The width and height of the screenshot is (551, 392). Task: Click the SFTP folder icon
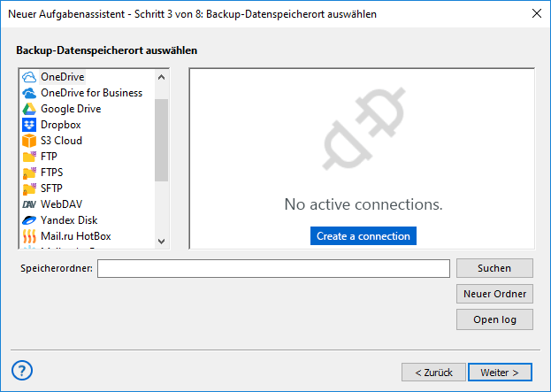pos(29,188)
